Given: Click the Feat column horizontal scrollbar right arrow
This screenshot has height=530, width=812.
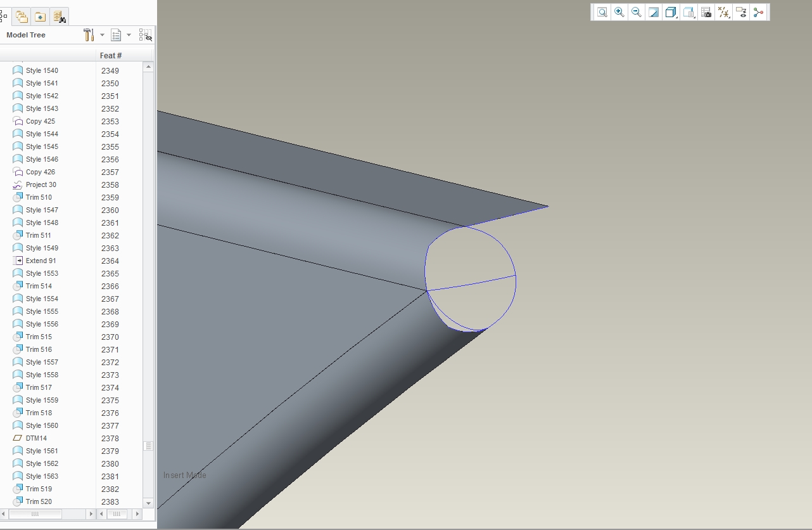Looking at the screenshot, I should (x=138, y=514).
